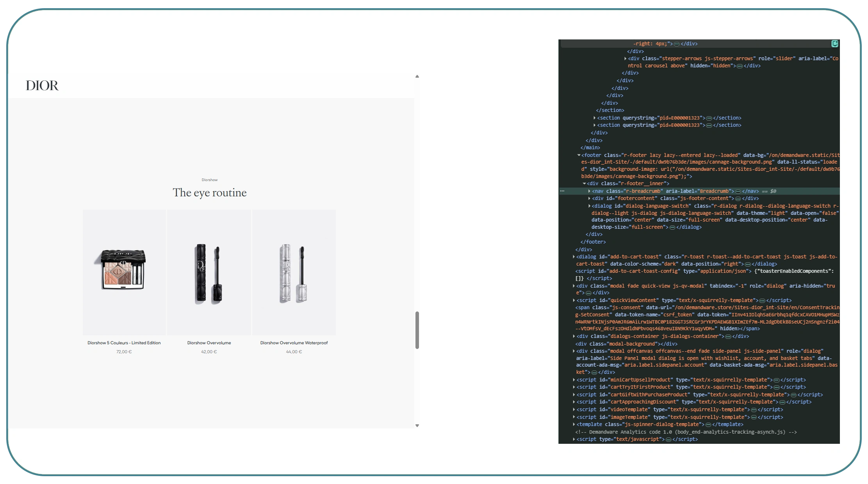Expand the cartGiftWithPurchaseProduct script node
Image resolution: width=868 pixels, height=484 pixels.
pyautogui.click(x=574, y=395)
